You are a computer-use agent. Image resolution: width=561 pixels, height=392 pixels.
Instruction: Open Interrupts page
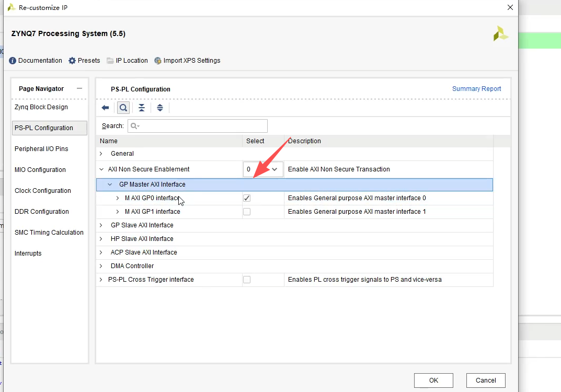pos(28,253)
